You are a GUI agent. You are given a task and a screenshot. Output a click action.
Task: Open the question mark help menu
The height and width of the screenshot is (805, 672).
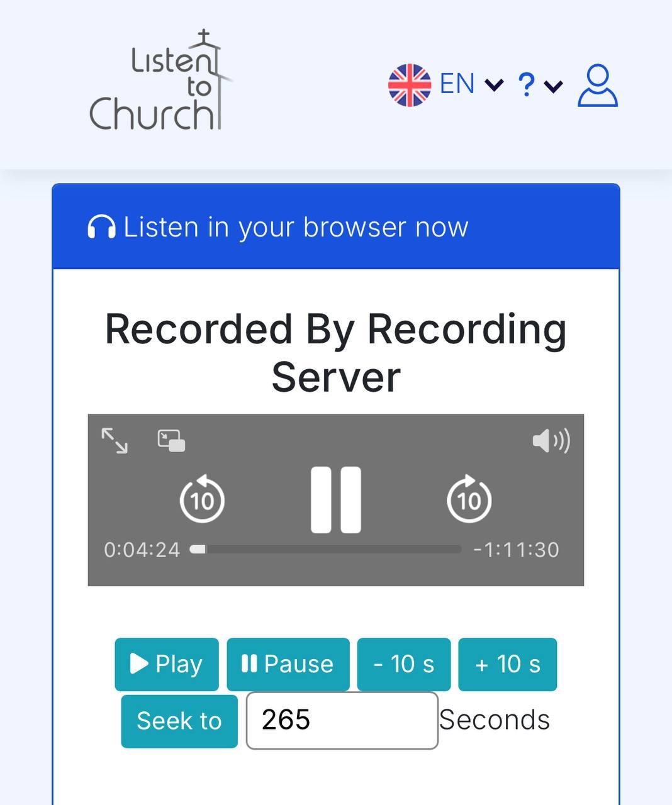[x=526, y=85]
